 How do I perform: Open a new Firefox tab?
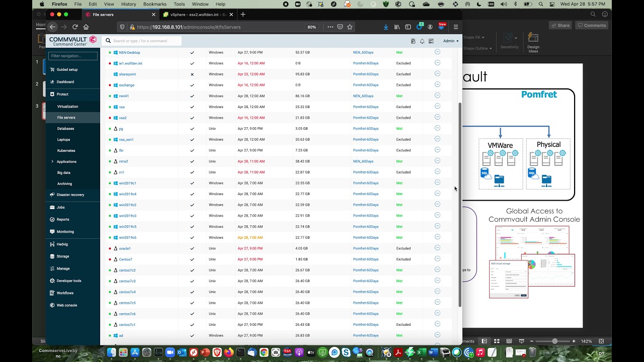click(243, 15)
